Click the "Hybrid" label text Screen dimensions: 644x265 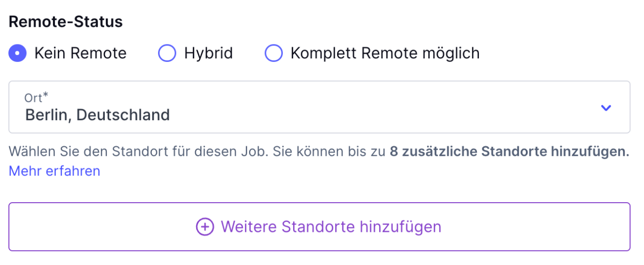click(209, 53)
